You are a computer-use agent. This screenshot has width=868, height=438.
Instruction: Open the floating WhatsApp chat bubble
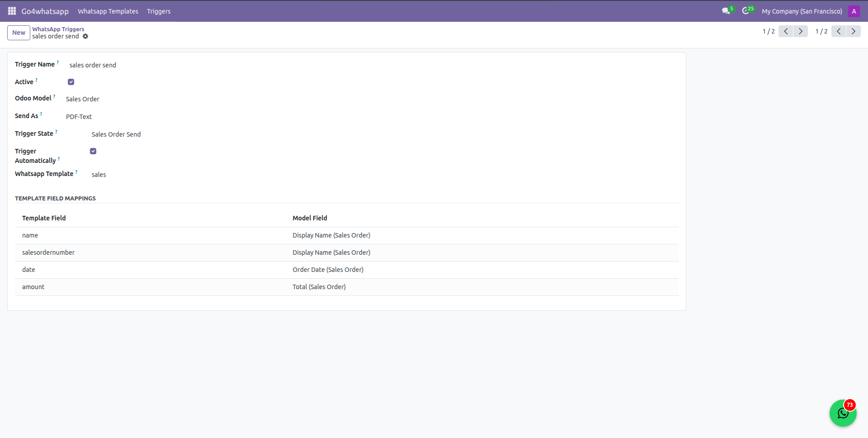point(843,413)
